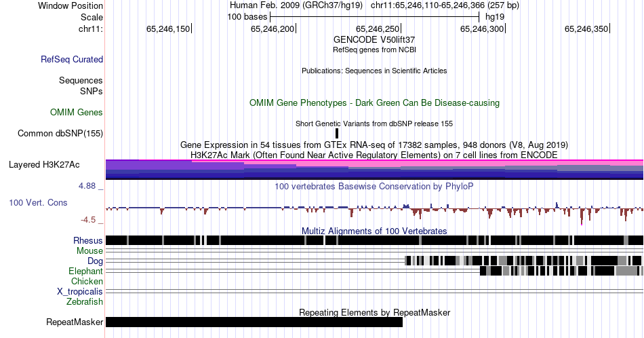Click the black dbSNP variant marker
This screenshot has height=338, width=644.
point(337,133)
